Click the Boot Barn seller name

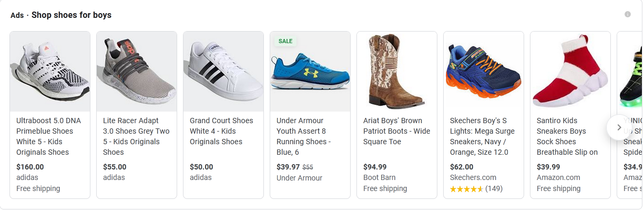point(380,178)
